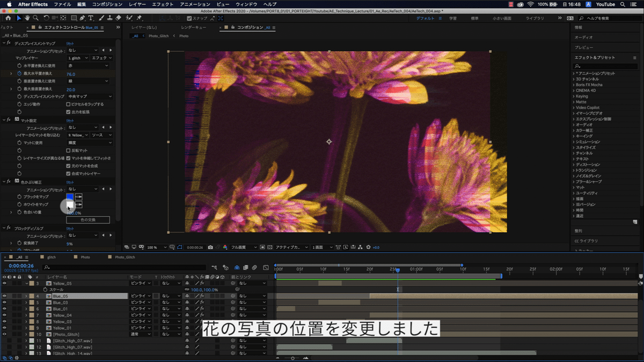This screenshot has height=362, width=644.
Task: Collapse the ディスプレイスメントマップ effect
Action: [x=4, y=42]
